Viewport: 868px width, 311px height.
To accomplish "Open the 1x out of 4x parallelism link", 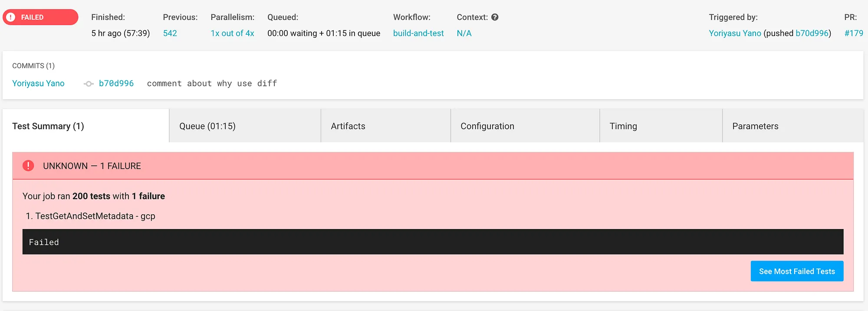I will pos(232,33).
